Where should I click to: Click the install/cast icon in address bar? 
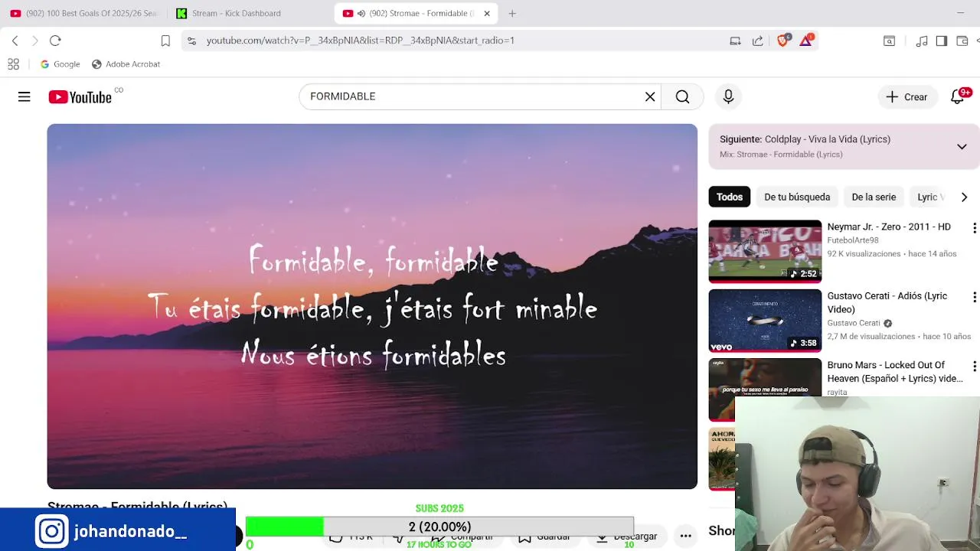point(735,41)
